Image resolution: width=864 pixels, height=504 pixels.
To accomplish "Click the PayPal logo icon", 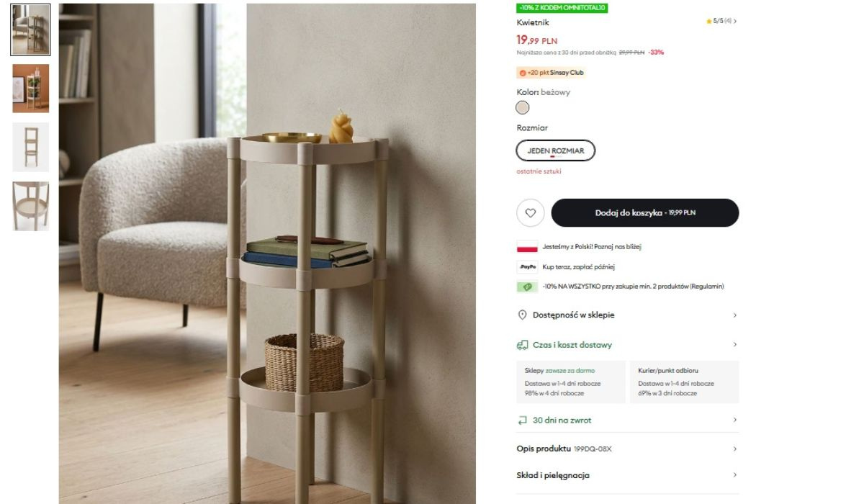I will click(528, 266).
